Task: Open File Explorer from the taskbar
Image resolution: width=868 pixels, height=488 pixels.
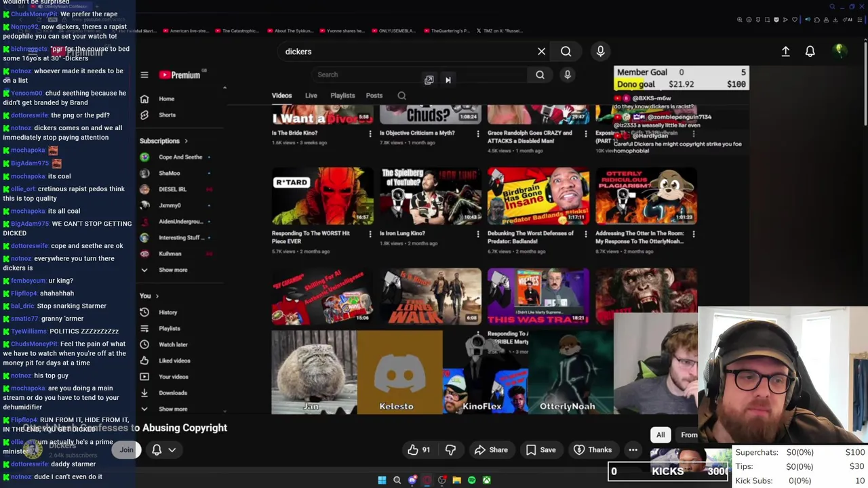Action: (456, 481)
